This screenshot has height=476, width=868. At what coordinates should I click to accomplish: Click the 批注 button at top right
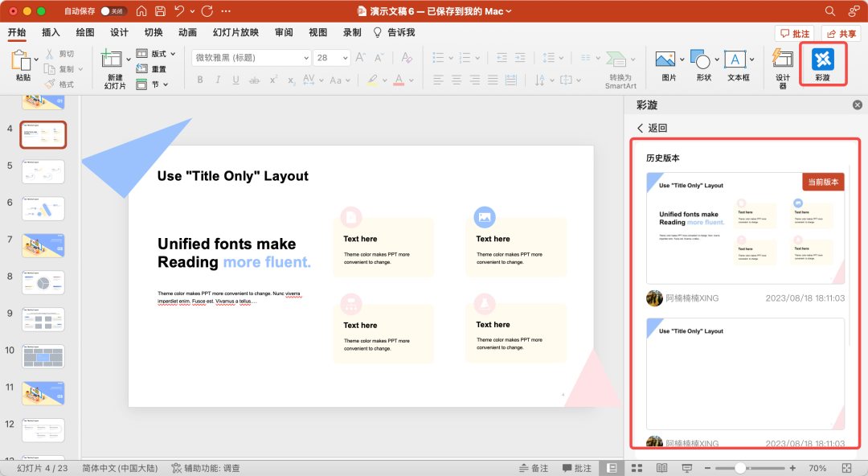(x=795, y=34)
